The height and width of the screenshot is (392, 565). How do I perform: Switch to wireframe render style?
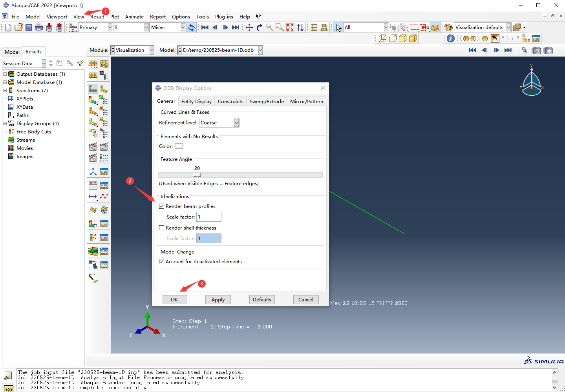click(382, 38)
